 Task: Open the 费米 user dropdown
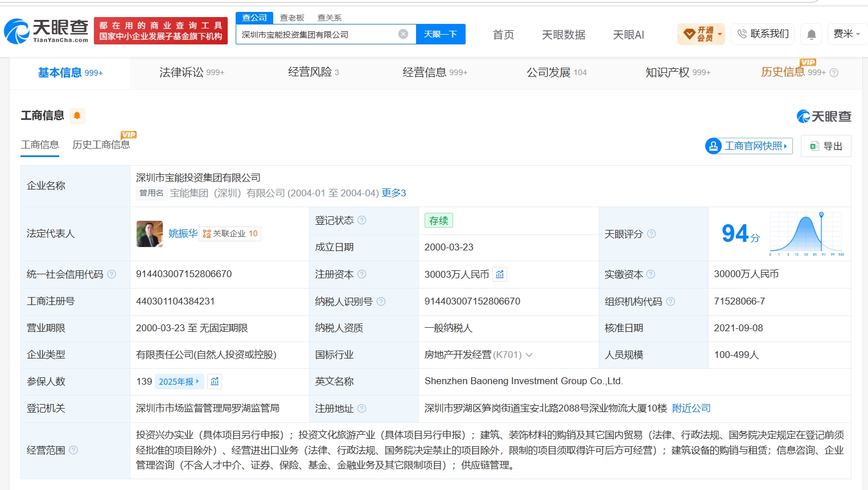(846, 34)
